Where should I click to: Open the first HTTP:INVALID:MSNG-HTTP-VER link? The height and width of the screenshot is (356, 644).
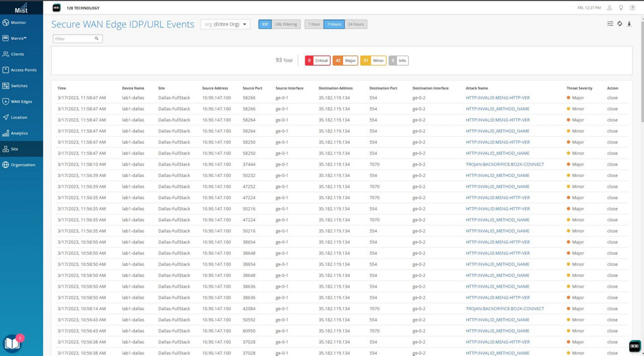tap(498, 98)
